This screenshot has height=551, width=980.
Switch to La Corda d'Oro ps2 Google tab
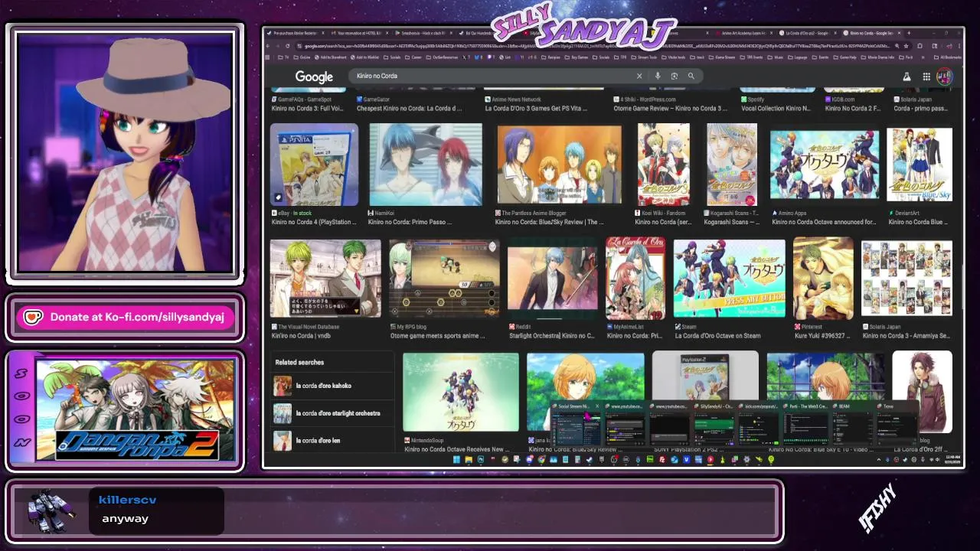click(808, 33)
